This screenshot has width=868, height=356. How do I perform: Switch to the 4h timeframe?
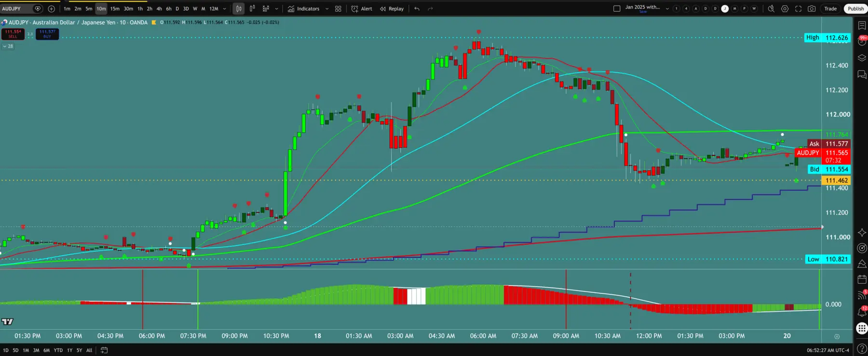159,9
